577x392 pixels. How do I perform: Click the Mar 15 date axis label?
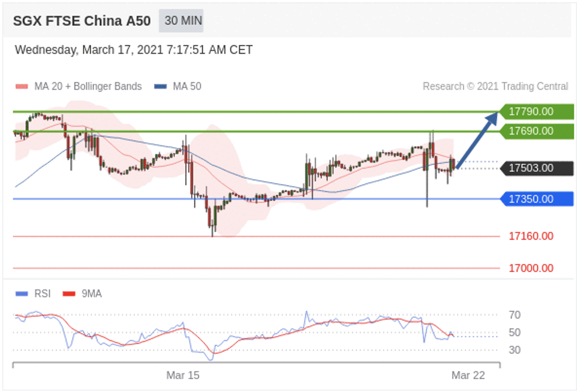183,375
